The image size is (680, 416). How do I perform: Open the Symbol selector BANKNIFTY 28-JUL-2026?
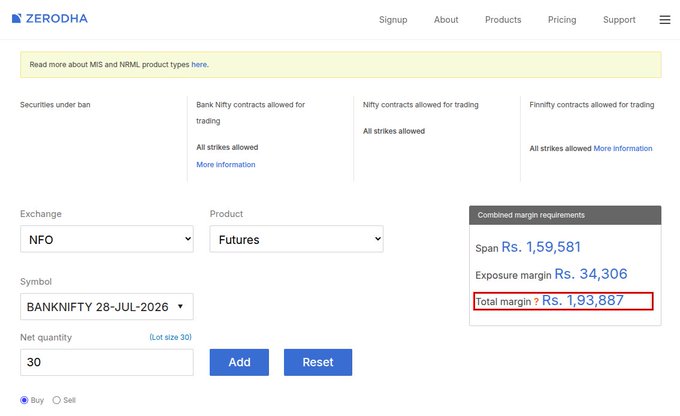click(107, 307)
